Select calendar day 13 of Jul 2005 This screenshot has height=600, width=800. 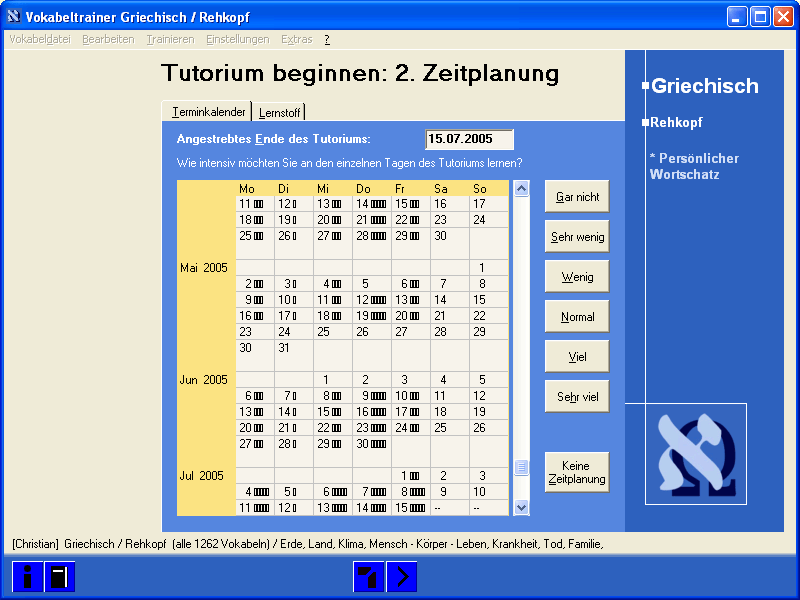pyautogui.click(x=333, y=508)
